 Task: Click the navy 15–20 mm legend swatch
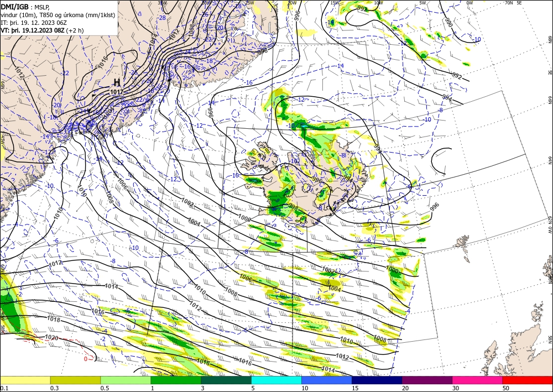tap(377, 380)
